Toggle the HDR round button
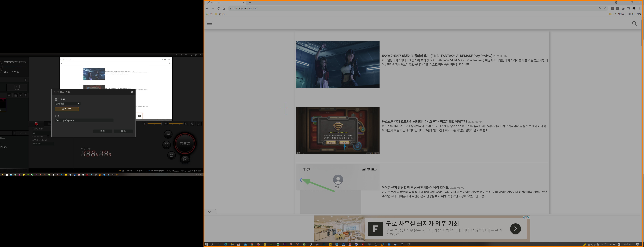This screenshot has width=644, height=247. pos(168,134)
